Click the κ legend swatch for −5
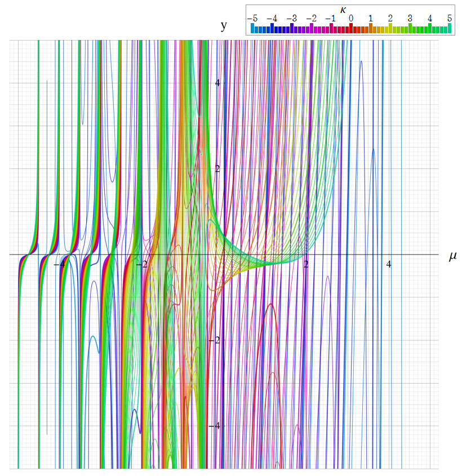 point(252,28)
